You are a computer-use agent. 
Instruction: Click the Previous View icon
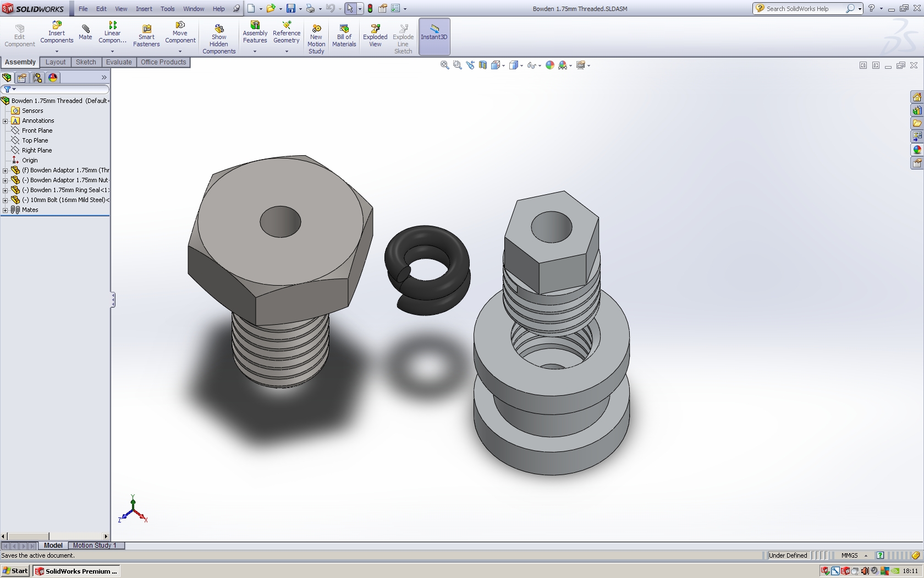point(470,65)
